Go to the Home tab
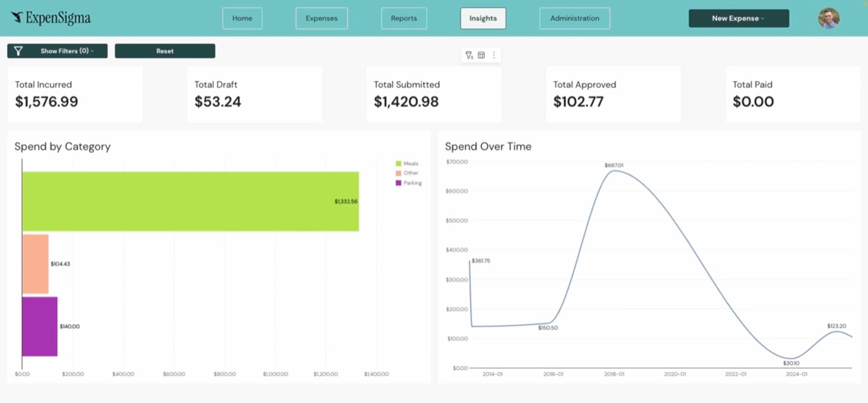Image resolution: width=868 pixels, height=403 pixels. (242, 18)
